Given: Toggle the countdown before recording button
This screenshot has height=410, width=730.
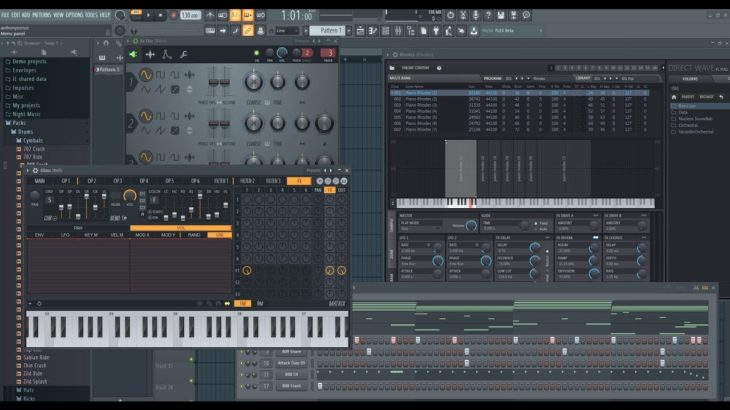Looking at the screenshot, I should click(x=235, y=15).
